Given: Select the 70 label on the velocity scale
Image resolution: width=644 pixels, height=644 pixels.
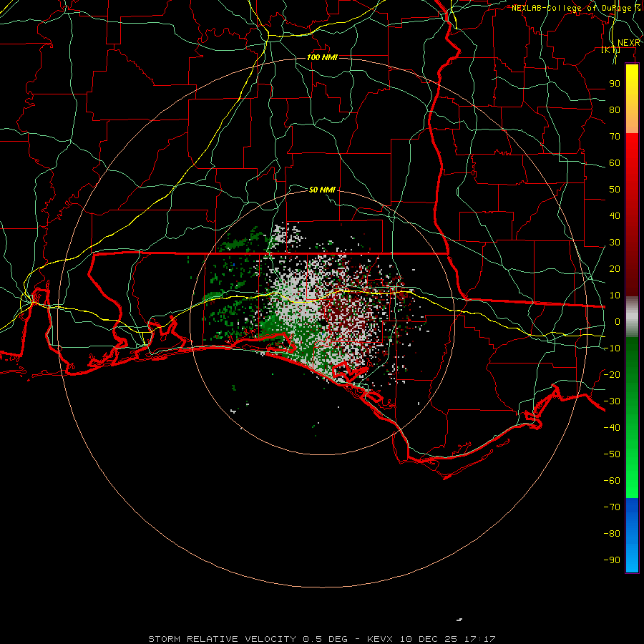Looking at the screenshot, I should (x=615, y=137).
